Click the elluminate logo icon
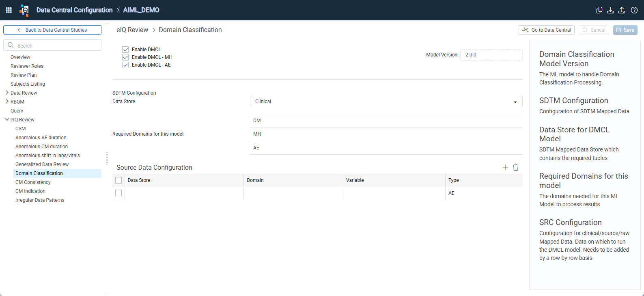The image size is (644, 296). (24, 10)
